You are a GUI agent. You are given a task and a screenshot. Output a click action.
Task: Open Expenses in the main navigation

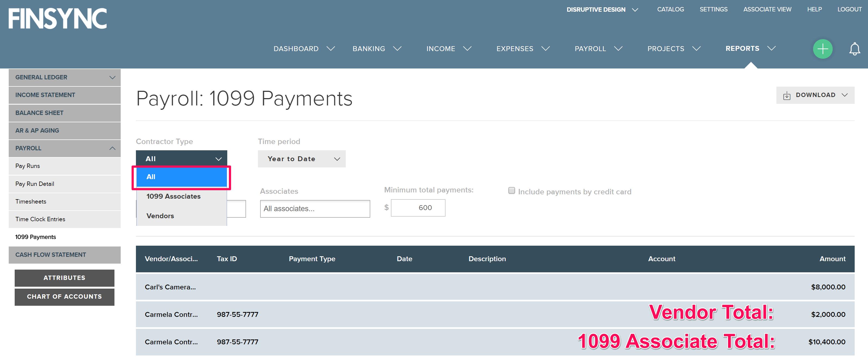[x=515, y=49]
